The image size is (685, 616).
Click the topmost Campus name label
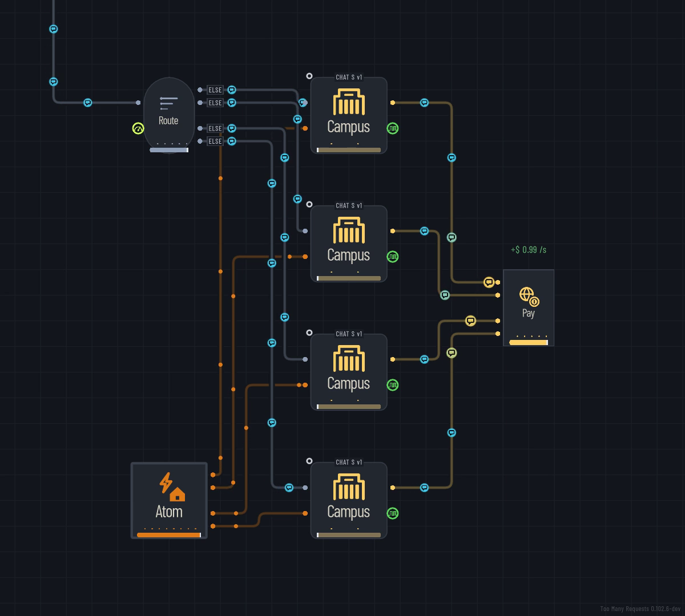tap(349, 127)
